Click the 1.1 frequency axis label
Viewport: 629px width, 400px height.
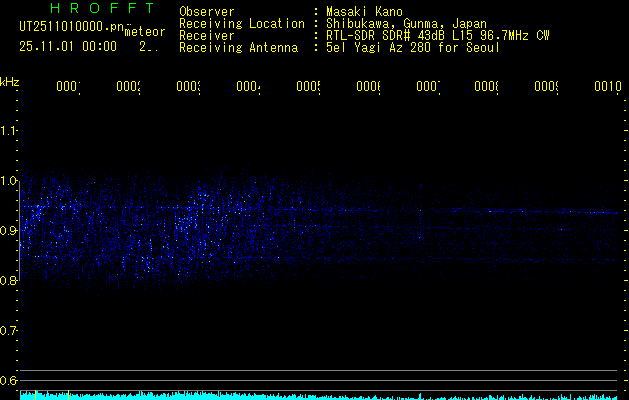[8, 131]
